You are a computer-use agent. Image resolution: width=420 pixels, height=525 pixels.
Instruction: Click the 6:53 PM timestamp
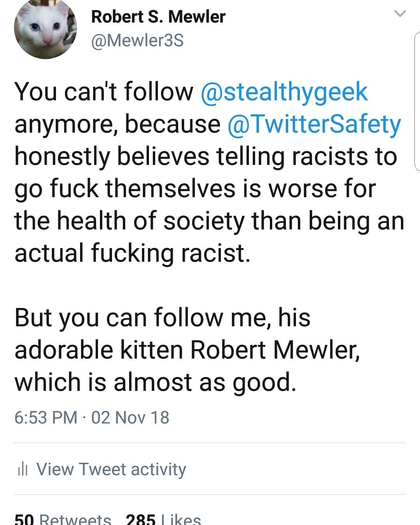45,418
